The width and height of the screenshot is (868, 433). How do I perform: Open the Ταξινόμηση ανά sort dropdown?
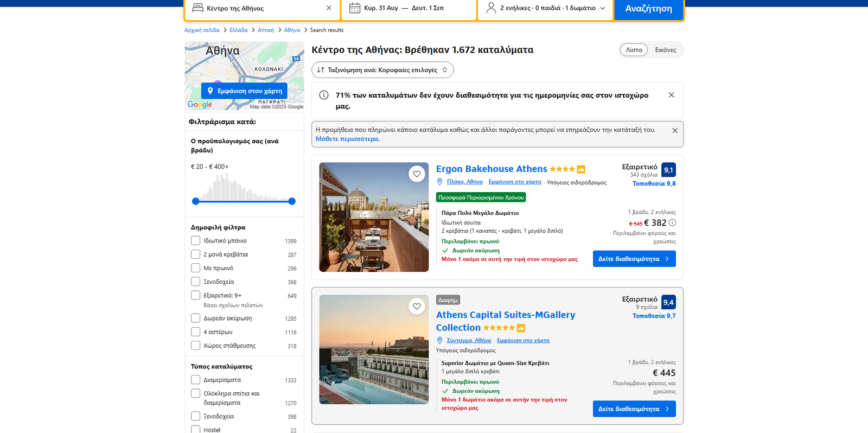(382, 70)
